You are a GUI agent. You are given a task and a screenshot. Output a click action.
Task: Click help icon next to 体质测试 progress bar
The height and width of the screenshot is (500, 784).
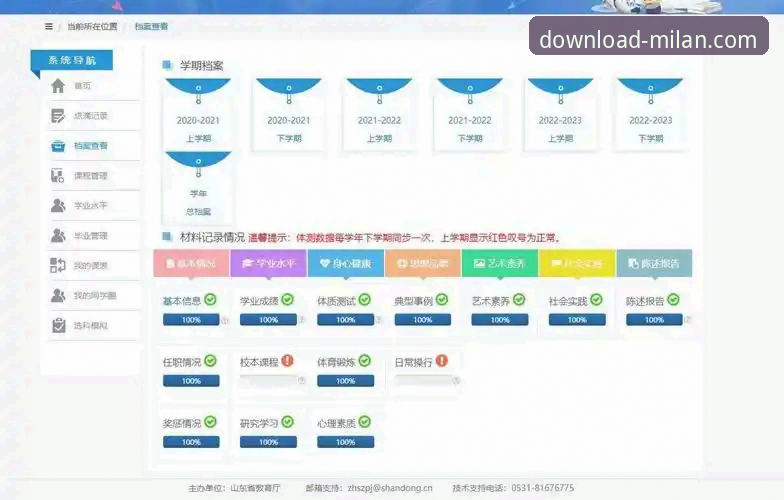(378, 320)
